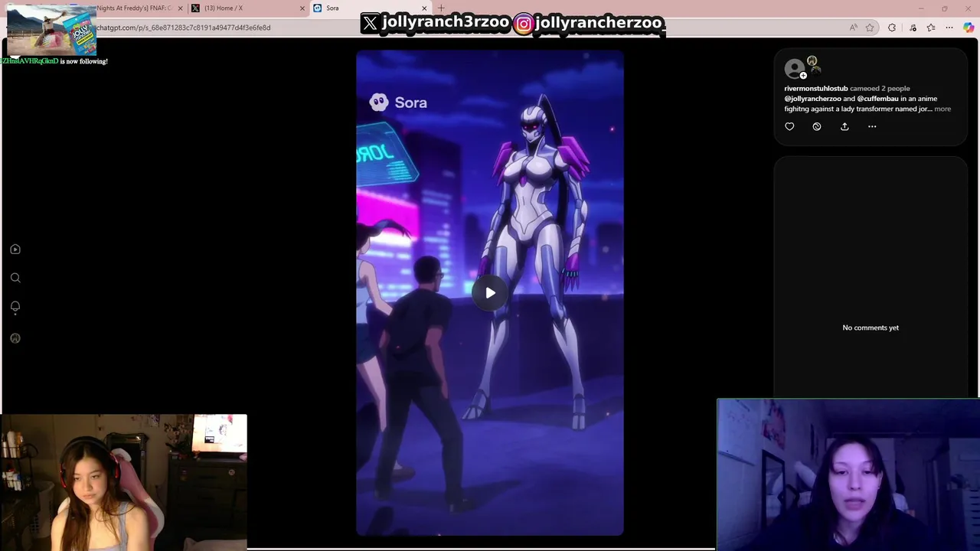Open the Favorites list icon
Image resolution: width=980 pixels, height=551 pixels.
point(931,28)
